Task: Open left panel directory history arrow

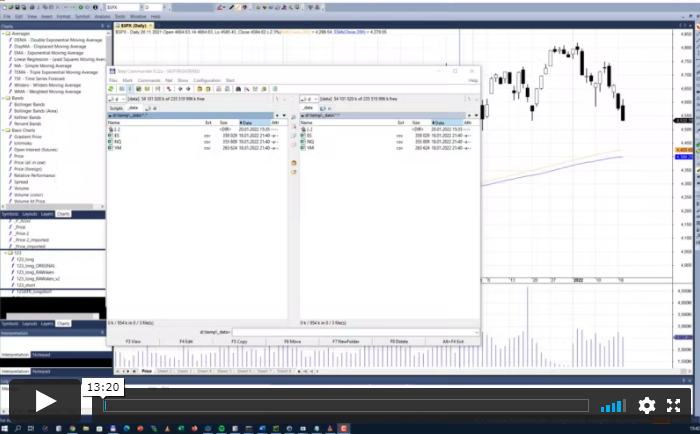Action: point(284,115)
